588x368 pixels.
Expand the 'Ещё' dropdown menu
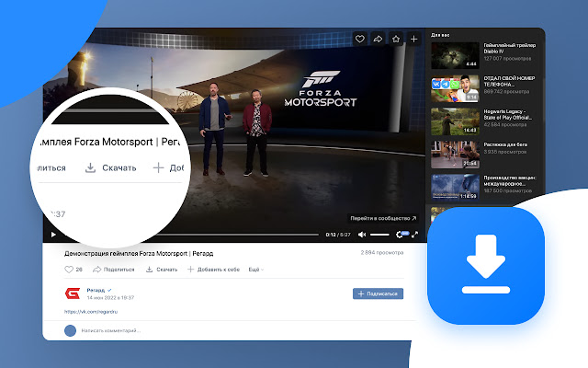255,270
